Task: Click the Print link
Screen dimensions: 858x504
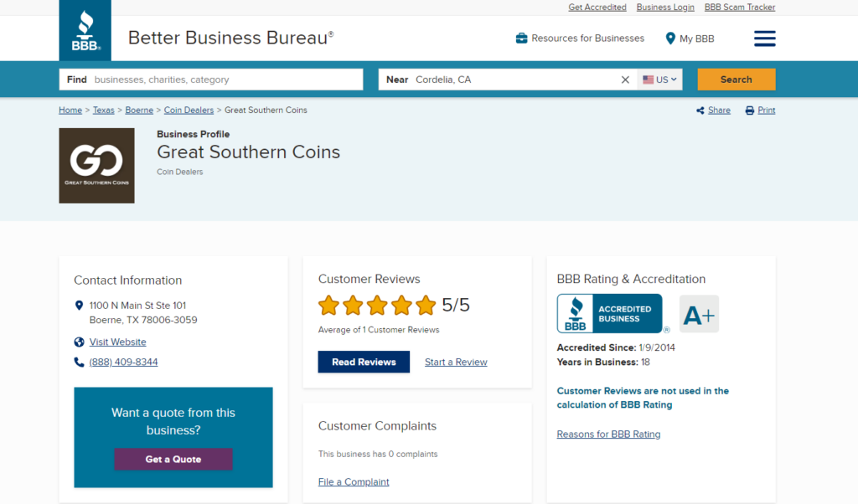Action: coord(766,110)
